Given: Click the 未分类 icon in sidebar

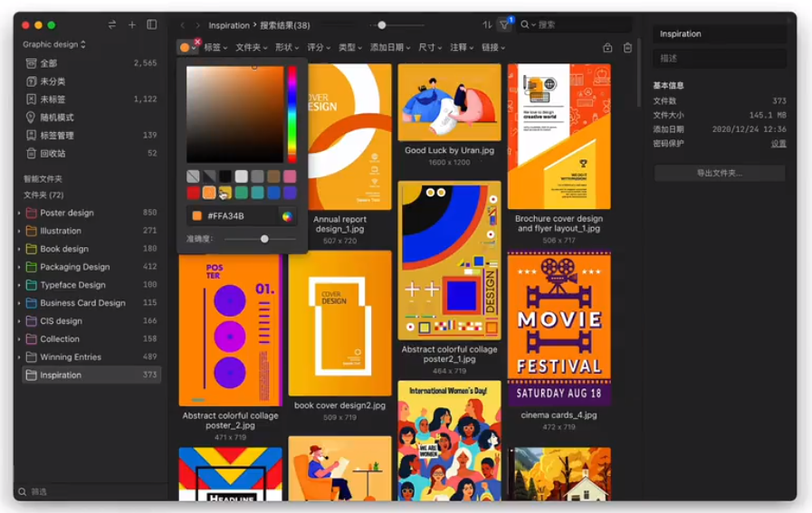Looking at the screenshot, I should 31,81.
